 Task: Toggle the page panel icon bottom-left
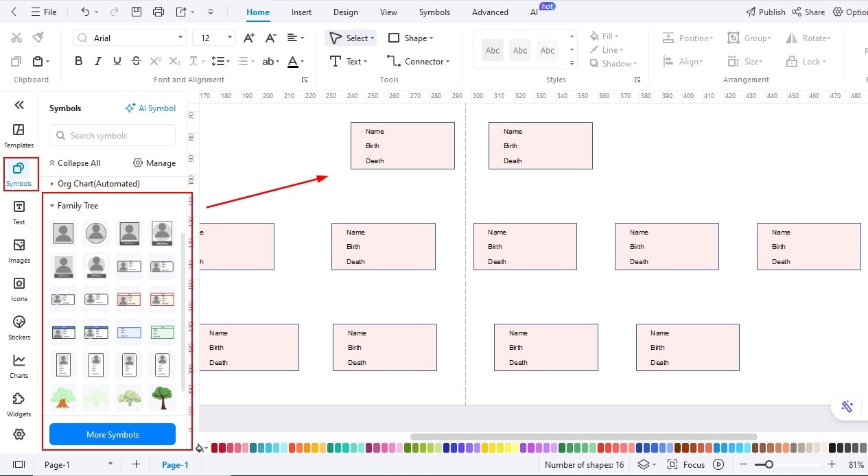(x=19, y=464)
